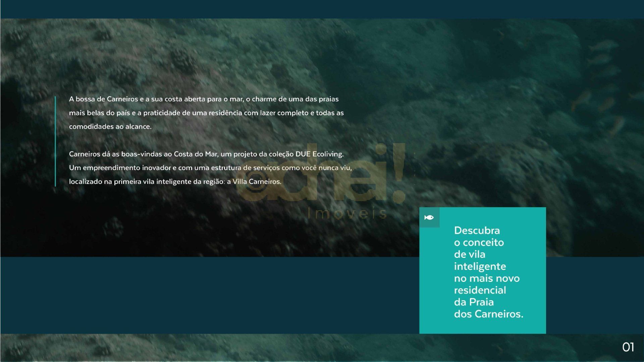This screenshot has width=644, height=362.
Task: Click the 'Imoveis' watermark text
Action: pos(347,214)
